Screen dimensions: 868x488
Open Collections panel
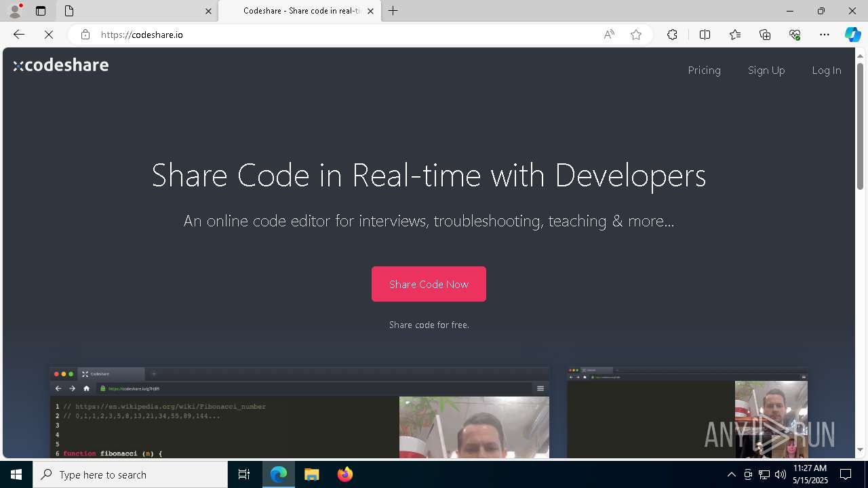pyautogui.click(x=765, y=35)
